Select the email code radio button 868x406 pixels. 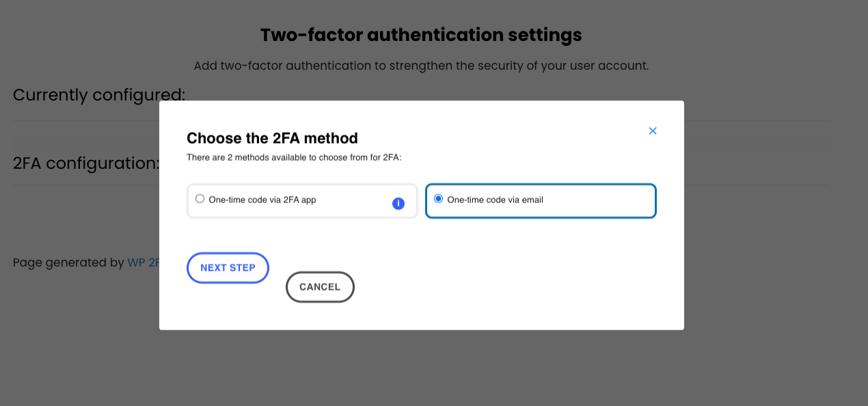click(x=439, y=199)
